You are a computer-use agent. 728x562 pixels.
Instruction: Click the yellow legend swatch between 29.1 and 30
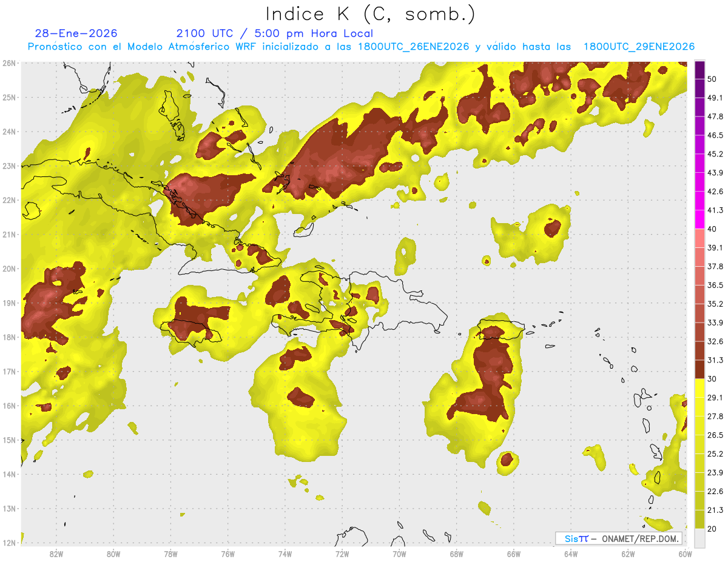699,388
